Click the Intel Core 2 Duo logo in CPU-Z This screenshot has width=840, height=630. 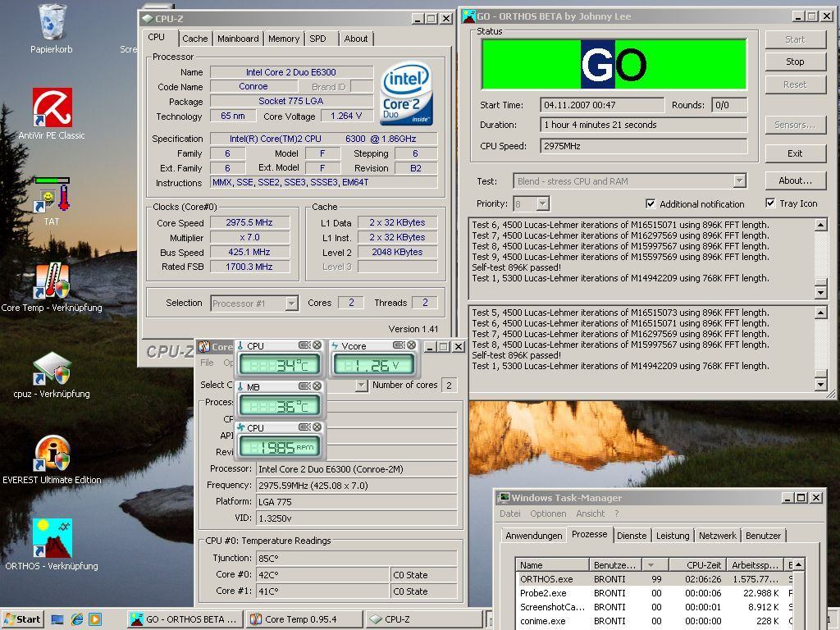[x=407, y=94]
